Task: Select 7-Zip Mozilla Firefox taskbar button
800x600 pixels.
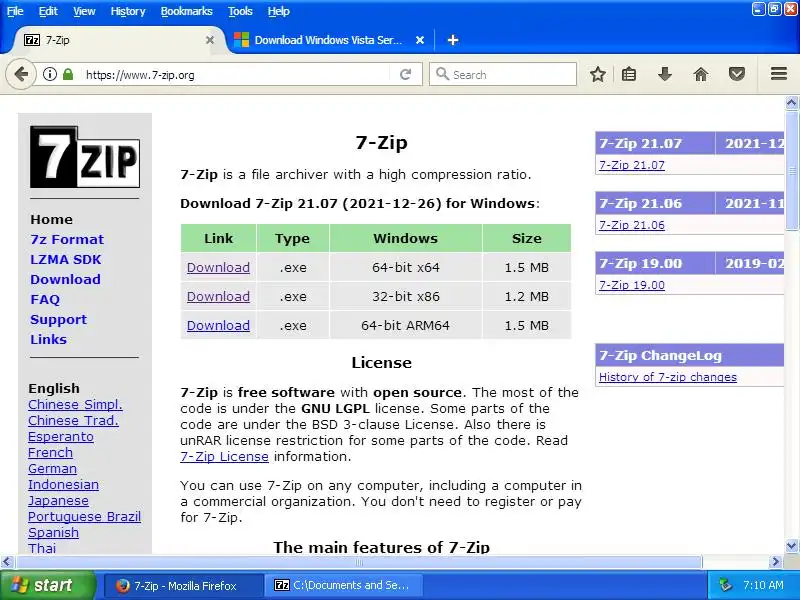Action: pos(183,586)
